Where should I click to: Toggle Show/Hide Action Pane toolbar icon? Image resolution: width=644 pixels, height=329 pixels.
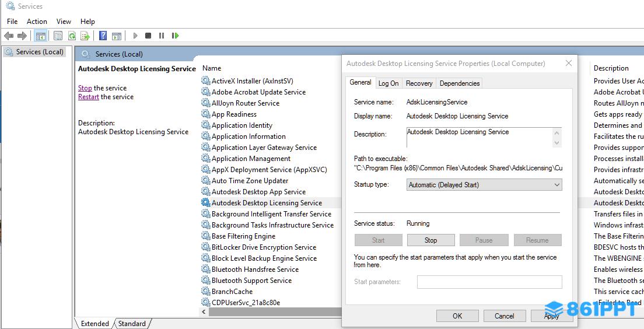tap(117, 36)
